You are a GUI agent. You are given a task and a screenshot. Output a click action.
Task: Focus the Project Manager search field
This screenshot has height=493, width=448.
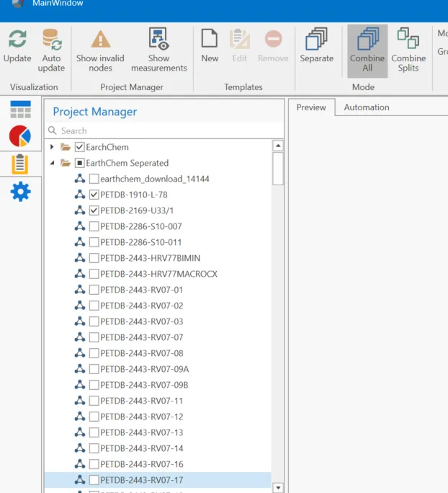(x=164, y=130)
